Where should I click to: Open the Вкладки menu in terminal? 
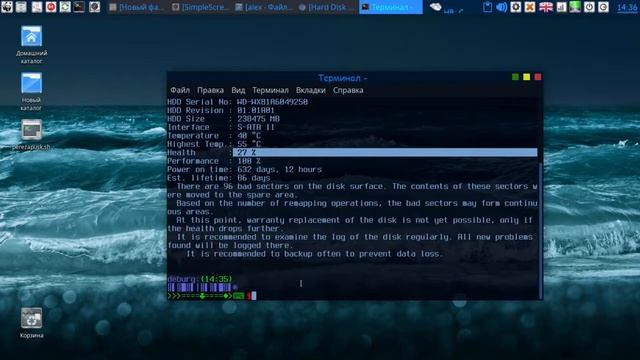tap(311, 90)
